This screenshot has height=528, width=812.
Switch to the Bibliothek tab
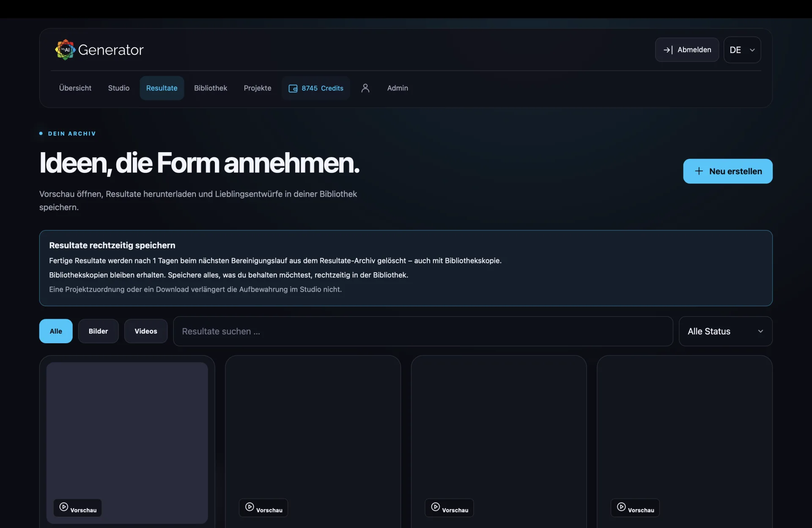pyautogui.click(x=211, y=88)
